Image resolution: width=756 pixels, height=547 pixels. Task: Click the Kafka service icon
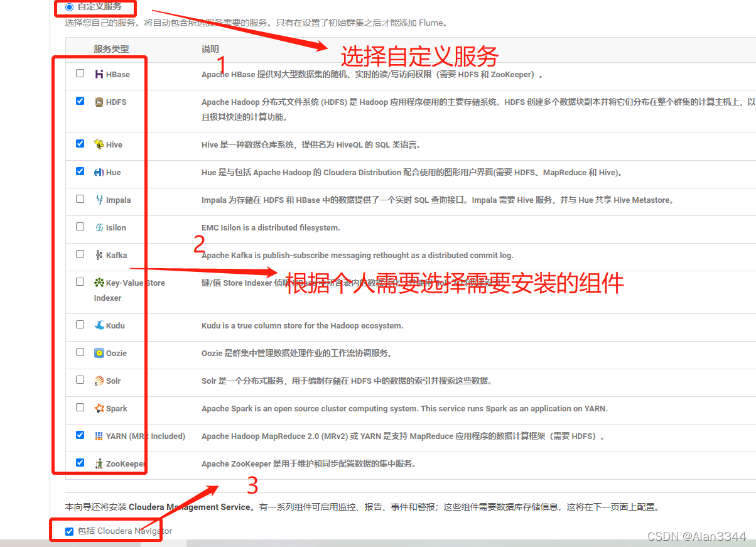tap(99, 255)
